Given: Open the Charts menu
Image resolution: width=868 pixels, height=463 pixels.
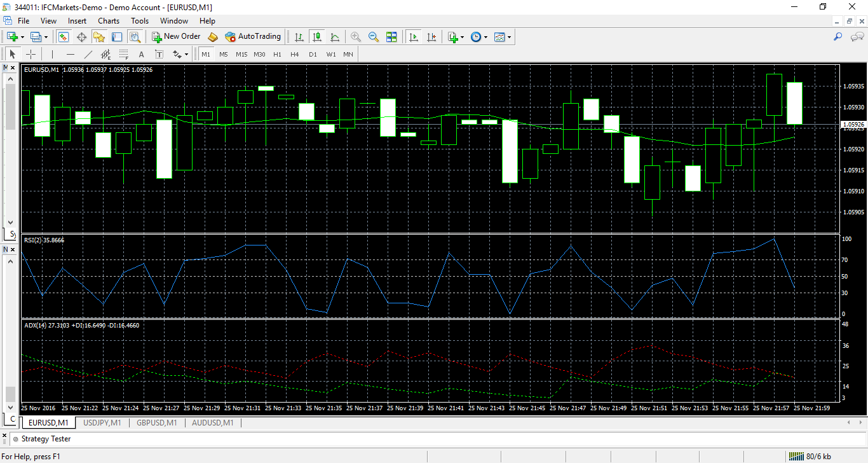Looking at the screenshot, I should pos(109,21).
